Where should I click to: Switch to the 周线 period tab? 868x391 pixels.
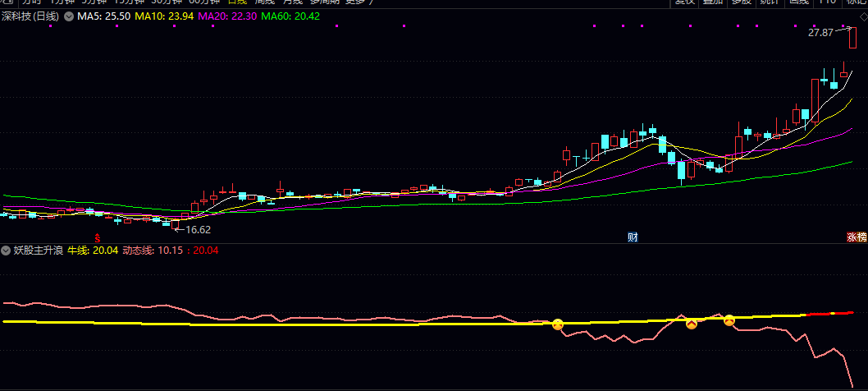[x=263, y=2]
